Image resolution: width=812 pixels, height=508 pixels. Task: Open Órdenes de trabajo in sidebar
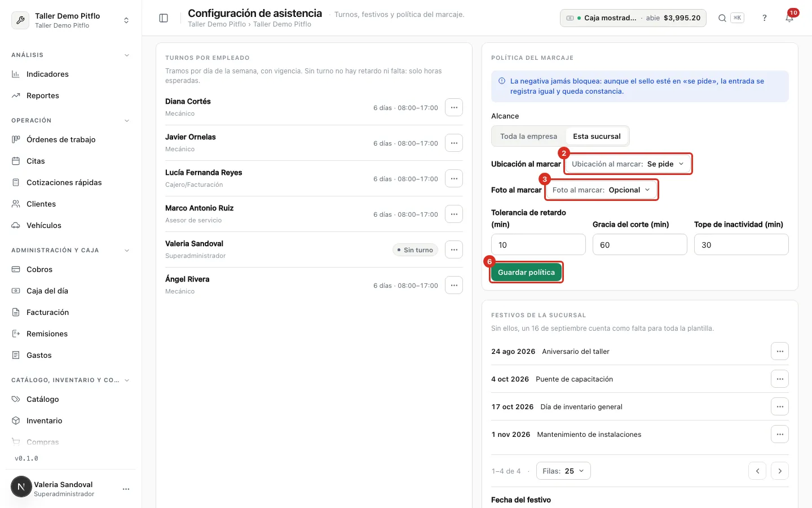71,139
